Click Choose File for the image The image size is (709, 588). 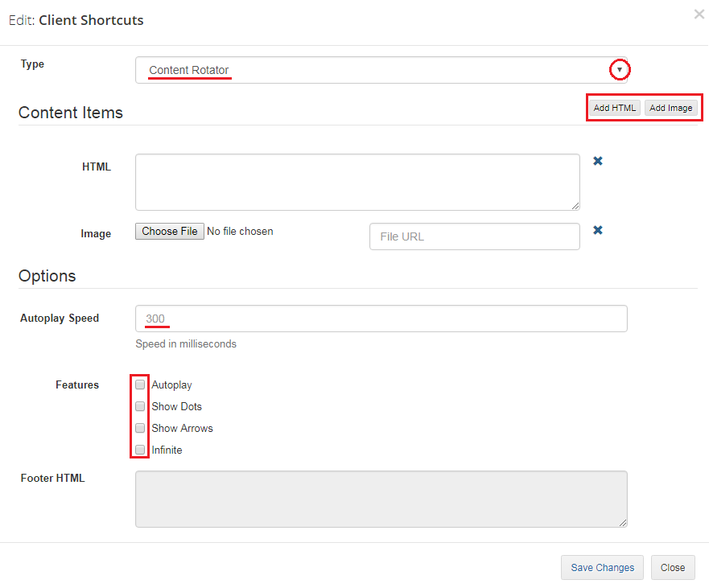tap(170, 232)
